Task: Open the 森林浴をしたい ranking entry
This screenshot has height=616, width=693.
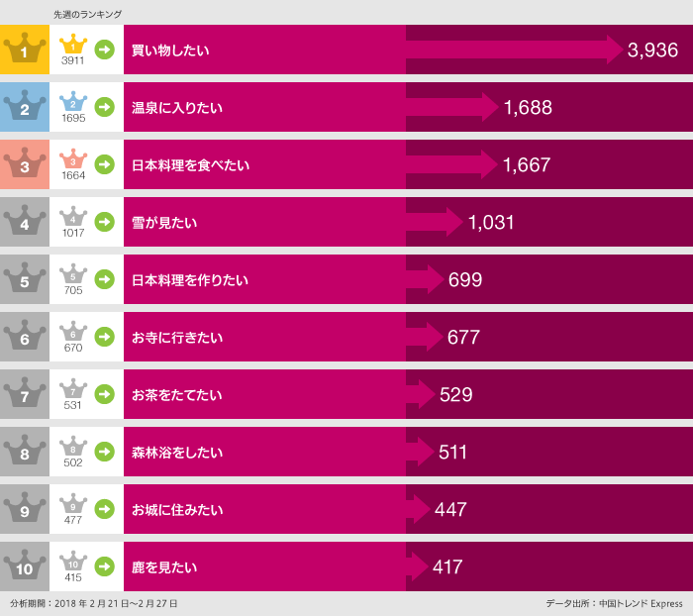Action: point(177,452)
